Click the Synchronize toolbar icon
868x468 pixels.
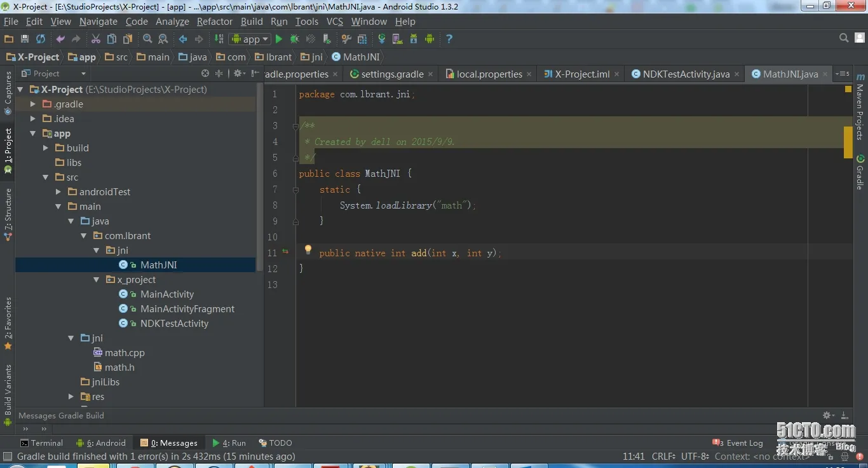click(41, 39)
